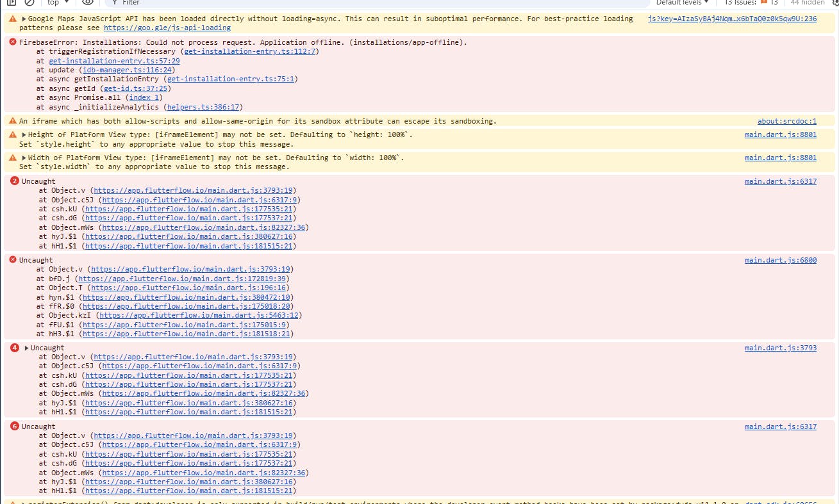Open get-installation-entry.ts:75:1 stack link
This screenshot has height=504, width=839.
pyautogui.click(x=231, y=79)
